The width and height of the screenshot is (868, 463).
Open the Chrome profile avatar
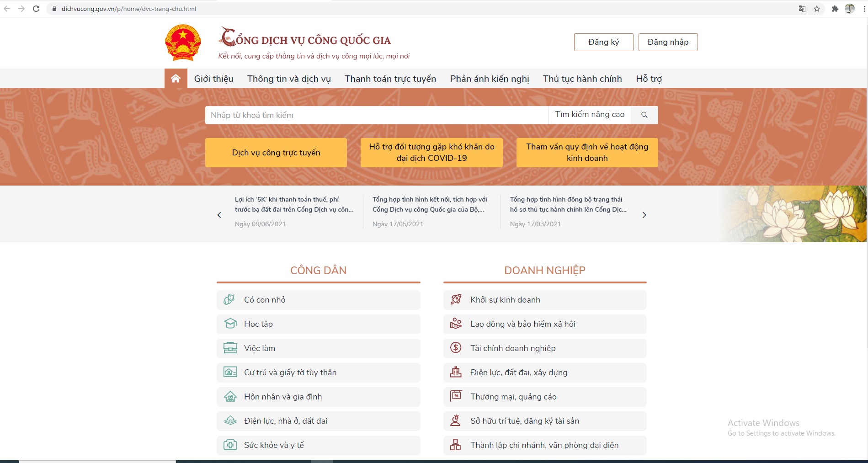tap(850, 9)
